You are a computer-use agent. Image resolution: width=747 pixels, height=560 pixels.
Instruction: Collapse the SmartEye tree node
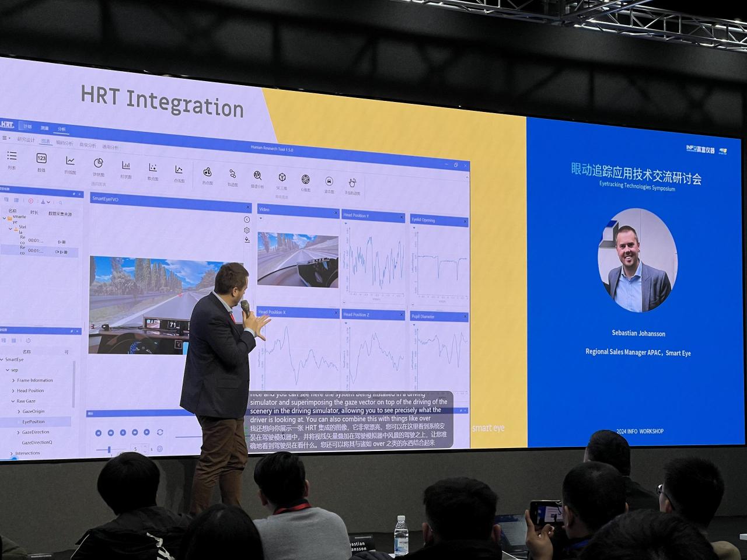coord(2,359)
